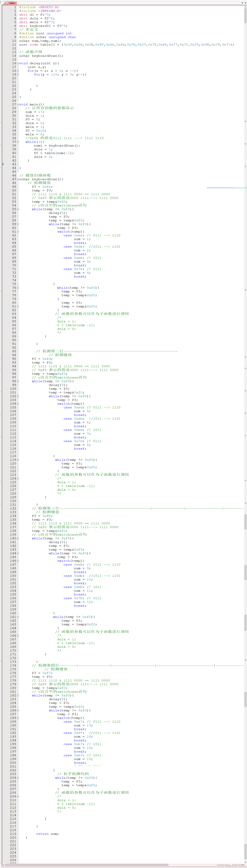
Task: Click line 'case 0xee:' in first switch
Action: [92, 235]
